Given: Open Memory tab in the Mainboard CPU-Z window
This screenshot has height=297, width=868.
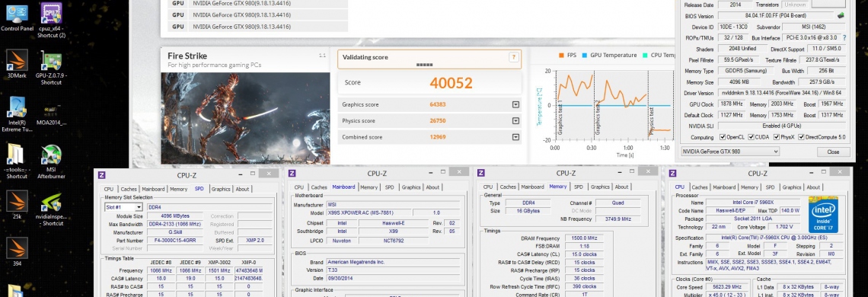Looking at the screenshot, I should pos(369,187).
